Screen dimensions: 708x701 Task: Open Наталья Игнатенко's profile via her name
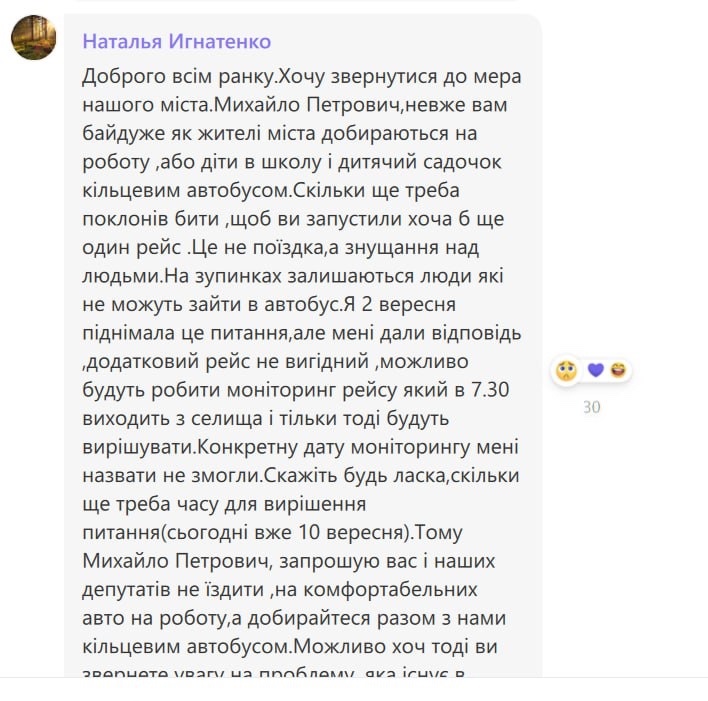pyautogui.click(x=177, y=42)
